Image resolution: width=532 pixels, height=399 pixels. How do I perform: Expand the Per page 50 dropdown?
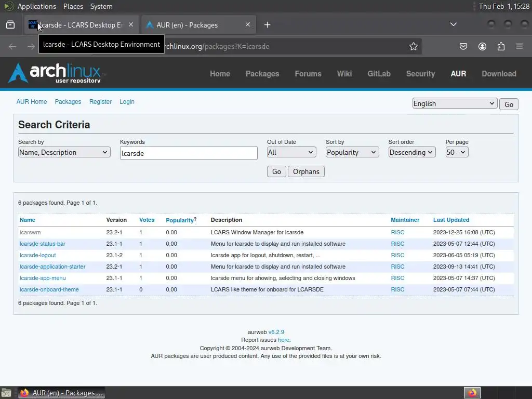[x=457, y=152]
